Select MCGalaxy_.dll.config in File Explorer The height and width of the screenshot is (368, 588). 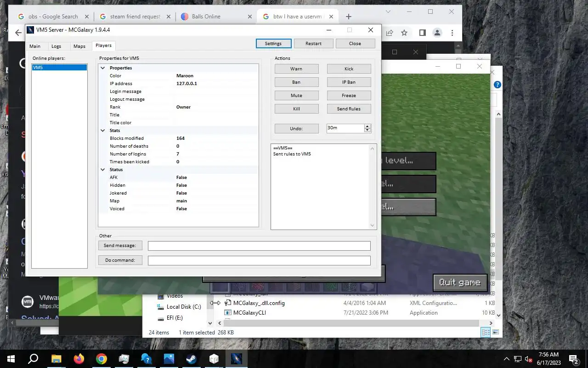(259, 303)
